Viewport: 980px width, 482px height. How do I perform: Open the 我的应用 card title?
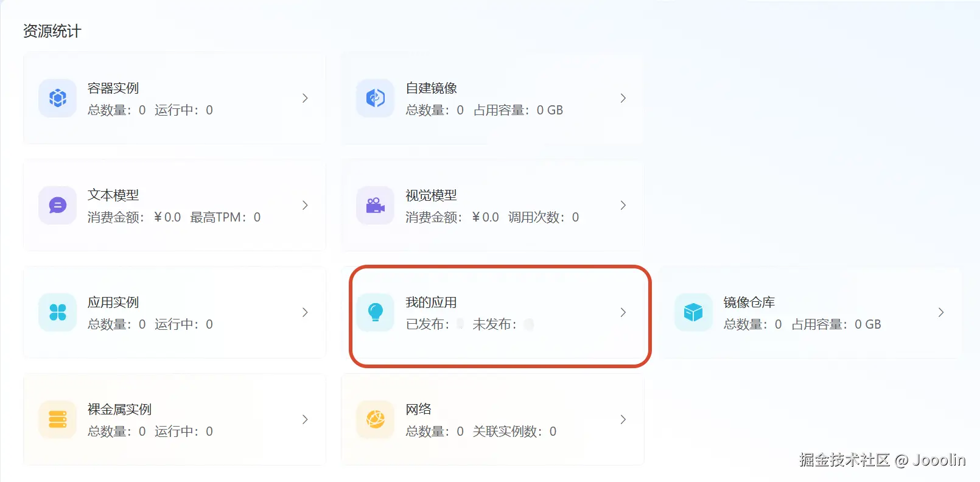click(x=431, y=302)
